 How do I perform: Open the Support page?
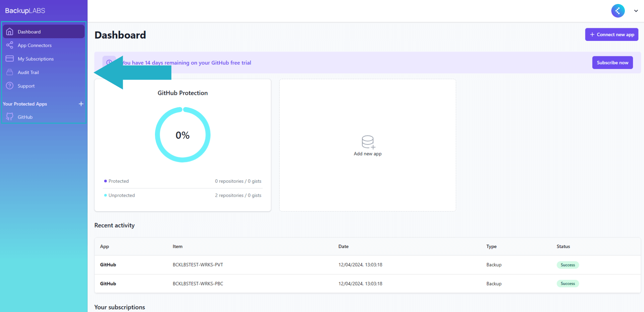[x=44, y=86]
